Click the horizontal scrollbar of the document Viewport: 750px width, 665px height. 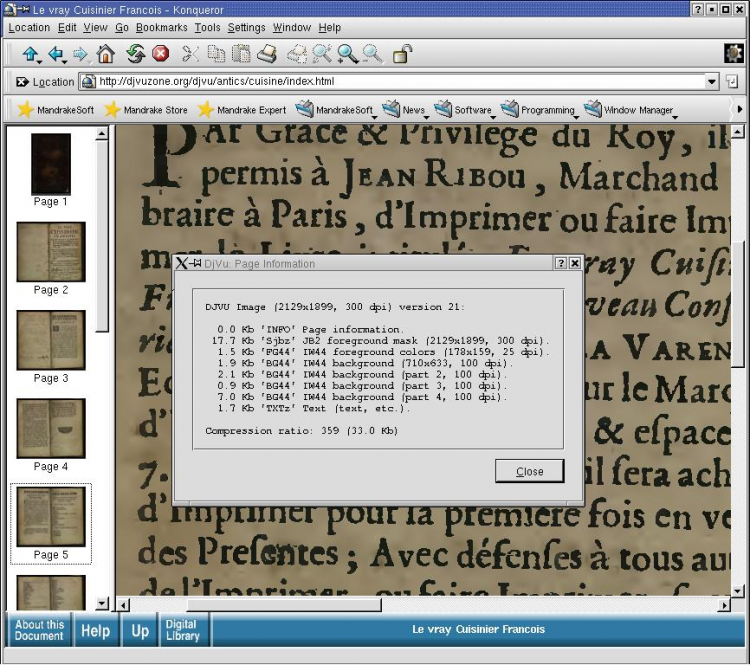tap(283, 605)
